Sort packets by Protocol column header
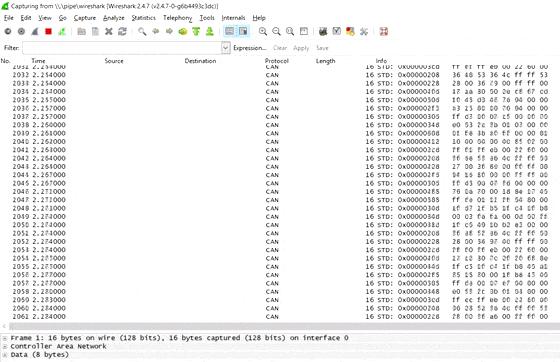The image size is (560, 362). point(276,61)
